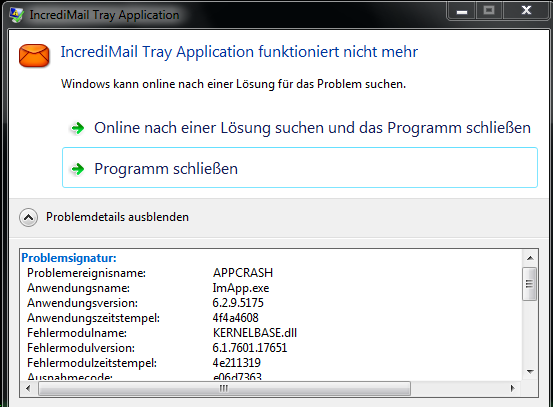Viewport: 553px width, 407px height.
Task: Click the IncrediMail title bar app icon
Action: 16,14
